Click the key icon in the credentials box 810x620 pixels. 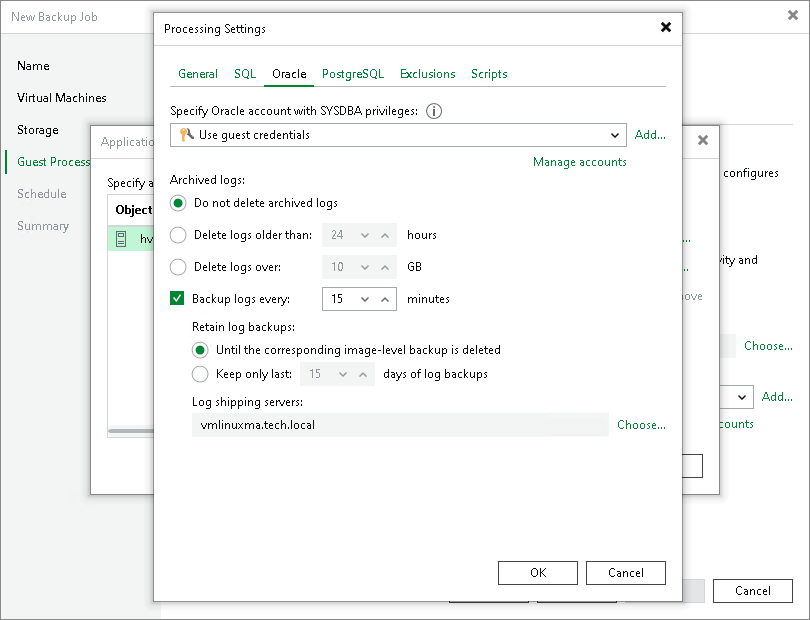pos(186,135)
